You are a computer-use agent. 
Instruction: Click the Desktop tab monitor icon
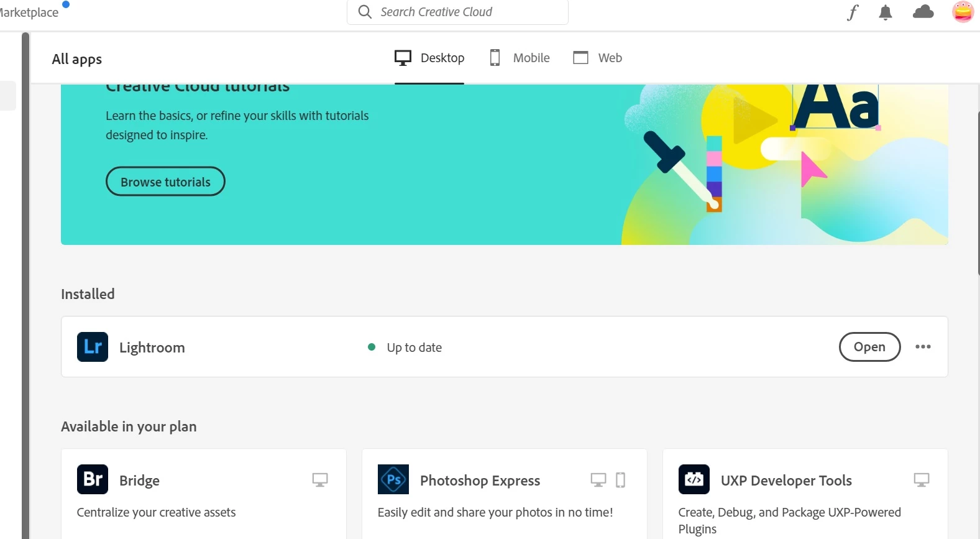(403, 58)
